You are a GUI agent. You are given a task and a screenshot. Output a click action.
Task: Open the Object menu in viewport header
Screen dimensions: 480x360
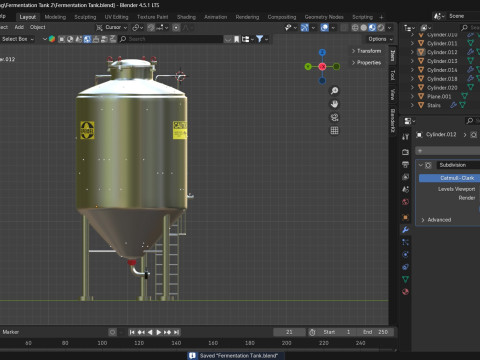click(37, 27)
